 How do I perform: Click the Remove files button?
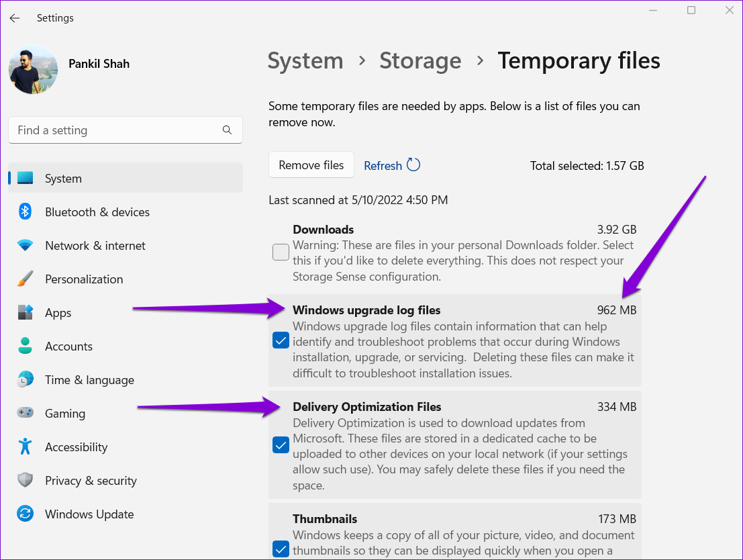(x=311, y=165)
